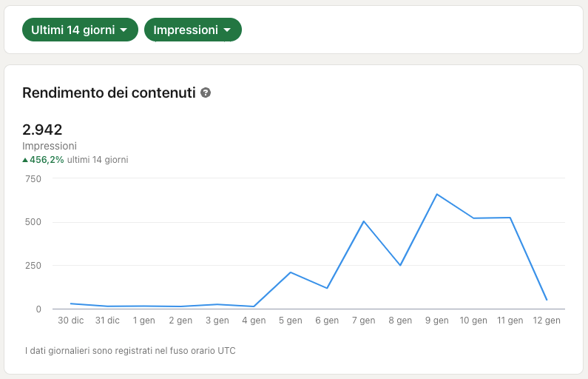Screen dimensions: 588x379
Task: Click the 6 gen data point
Action: pyautogui.click(x=327, y=288)
